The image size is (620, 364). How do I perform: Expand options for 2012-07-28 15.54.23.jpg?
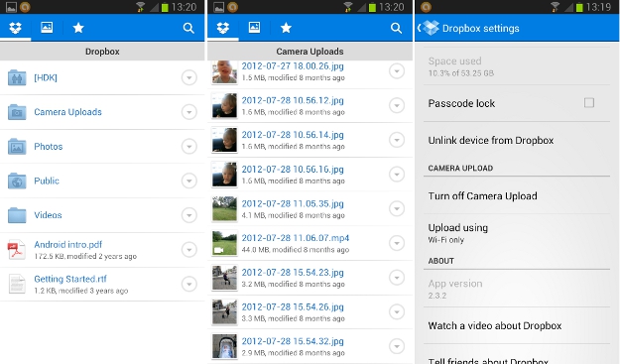[397, 278]
